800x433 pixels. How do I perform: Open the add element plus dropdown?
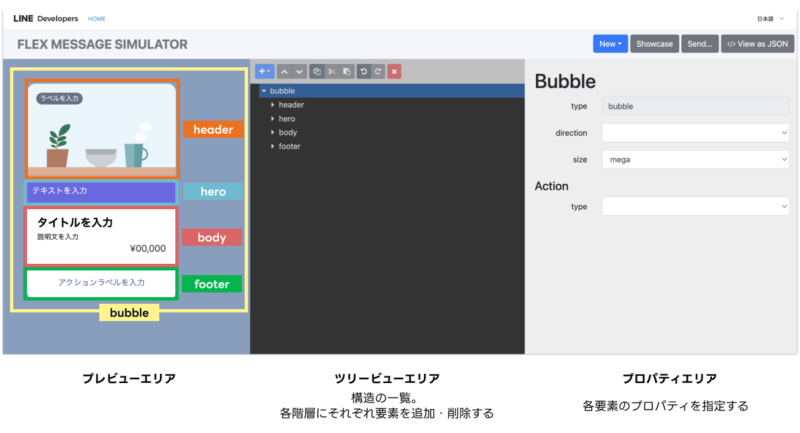264,71
